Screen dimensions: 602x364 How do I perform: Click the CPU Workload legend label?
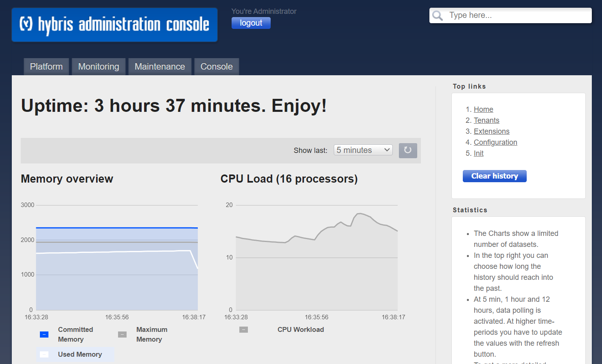pos(301,329)
